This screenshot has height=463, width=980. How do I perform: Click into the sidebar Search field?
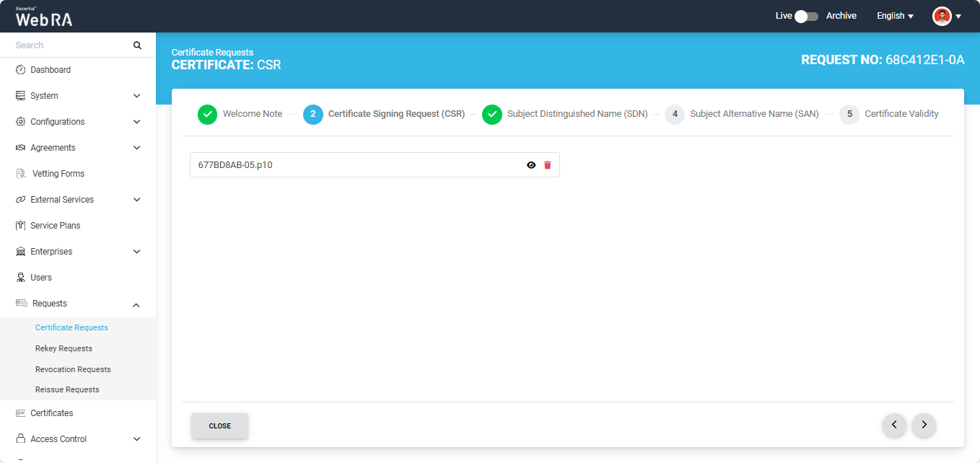[69, 45]
